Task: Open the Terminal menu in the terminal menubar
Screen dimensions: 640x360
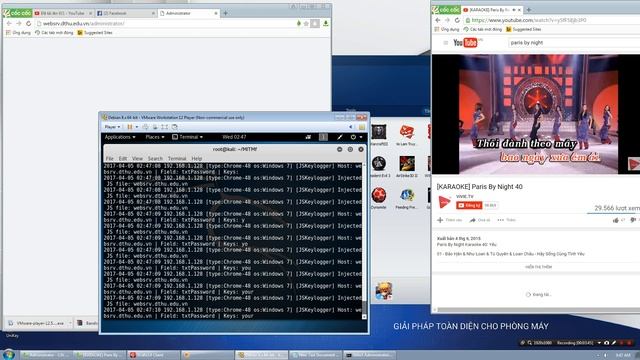Action: (177, 158)
